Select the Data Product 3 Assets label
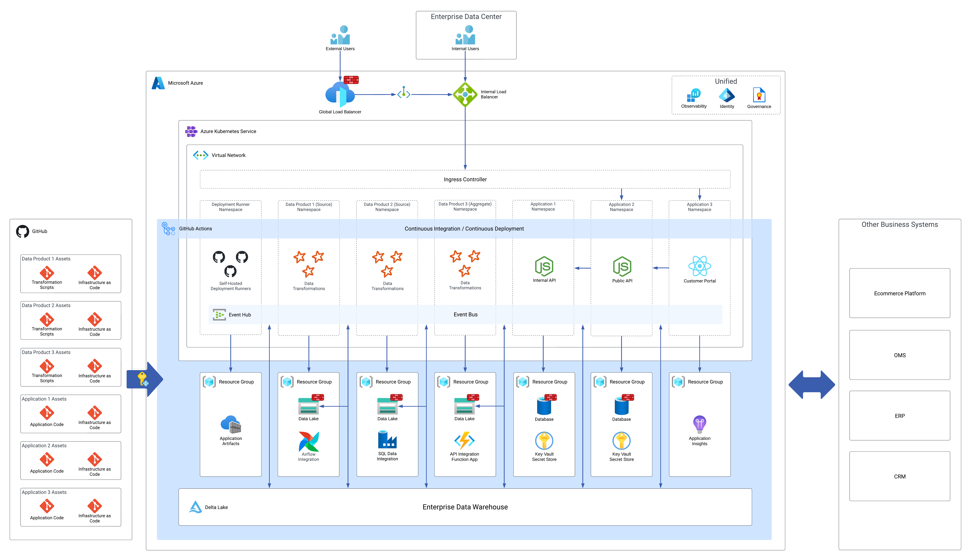 pos(46,352)
